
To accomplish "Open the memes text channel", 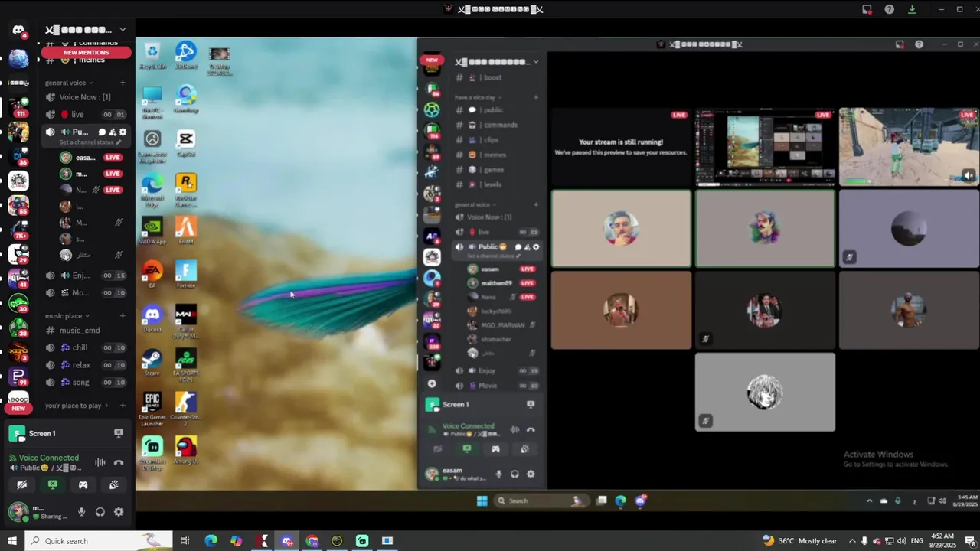I will (x=86, y=60).
